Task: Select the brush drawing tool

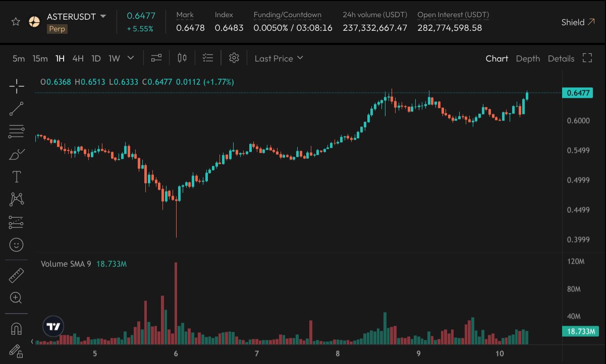Action: tap(17, 154)
